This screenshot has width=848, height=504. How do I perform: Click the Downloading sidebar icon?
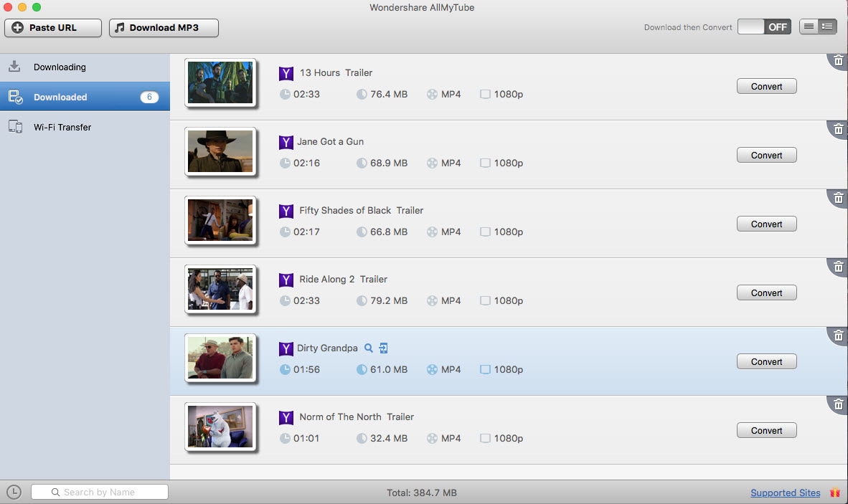pyautogui.click(x=14, y=67)
